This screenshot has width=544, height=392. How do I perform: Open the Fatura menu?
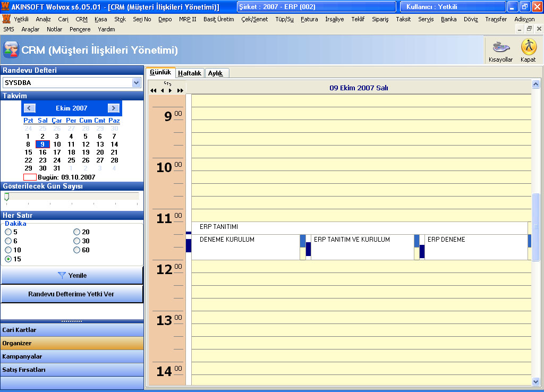pos(309,19)
